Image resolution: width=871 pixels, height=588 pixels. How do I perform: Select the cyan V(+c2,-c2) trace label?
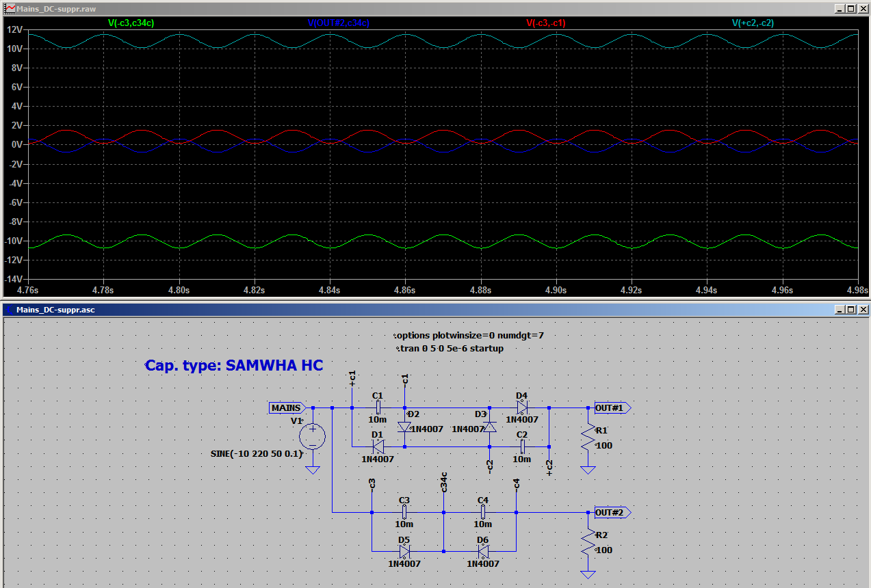click(753, 23)
